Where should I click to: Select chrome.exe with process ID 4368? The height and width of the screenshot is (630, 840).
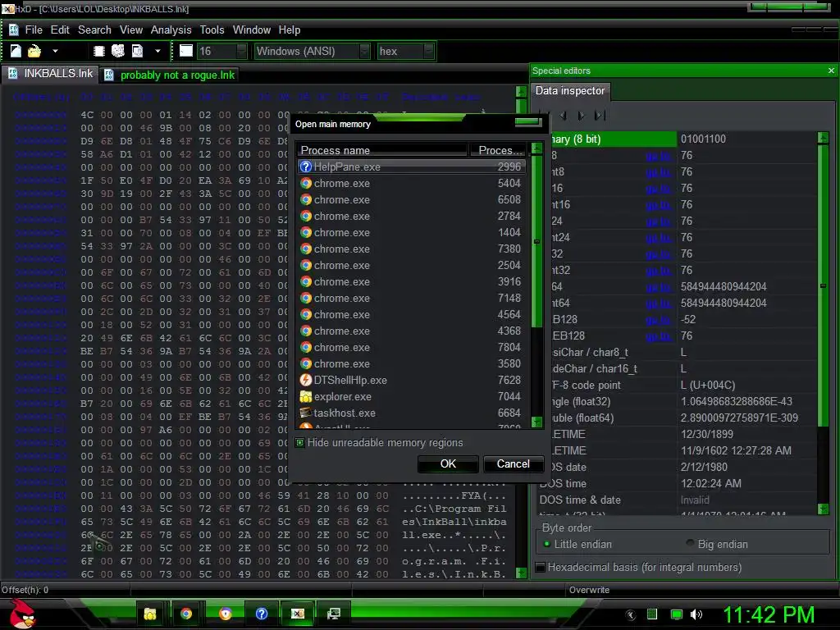411,331
